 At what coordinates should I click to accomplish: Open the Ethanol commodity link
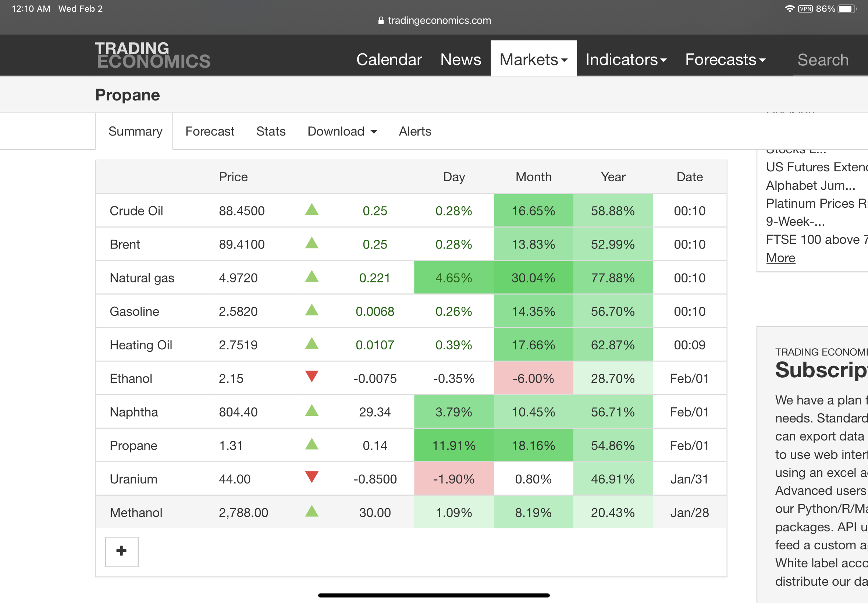[x=131, y=378]
